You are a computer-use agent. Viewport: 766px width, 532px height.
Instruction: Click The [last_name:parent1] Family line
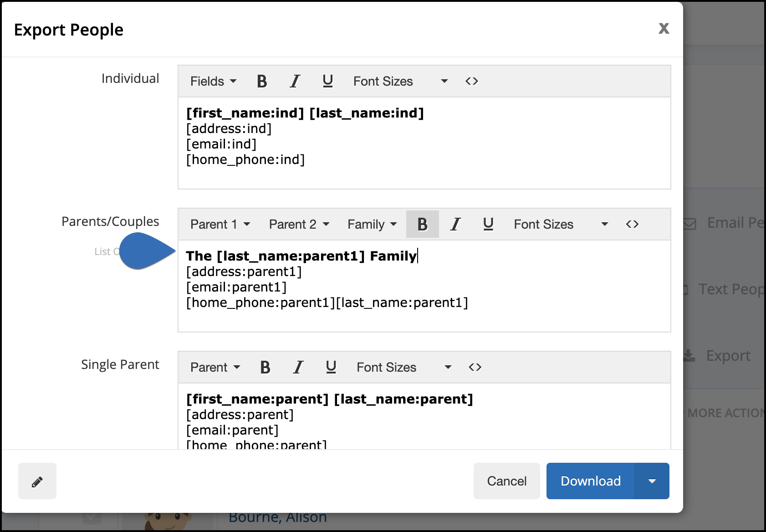coord(301,256)
